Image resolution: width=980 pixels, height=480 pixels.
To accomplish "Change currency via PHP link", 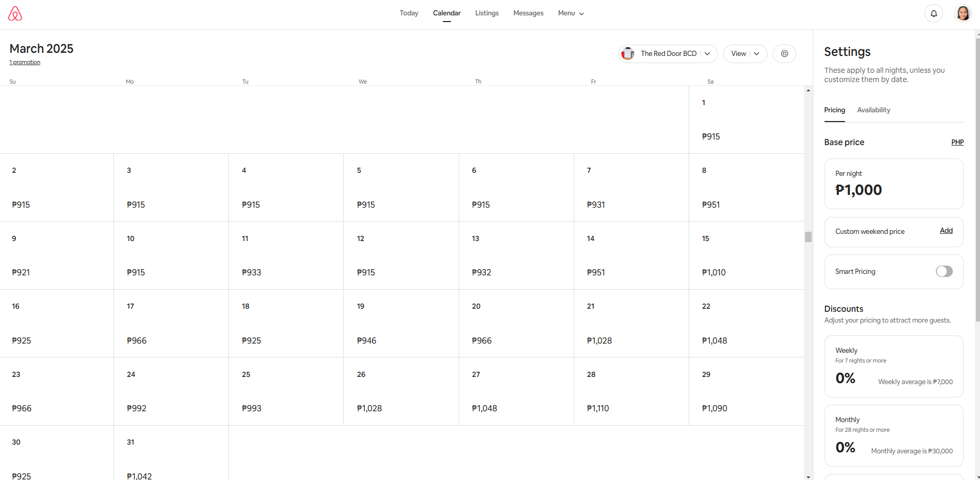I will click(x=957, y=143).
